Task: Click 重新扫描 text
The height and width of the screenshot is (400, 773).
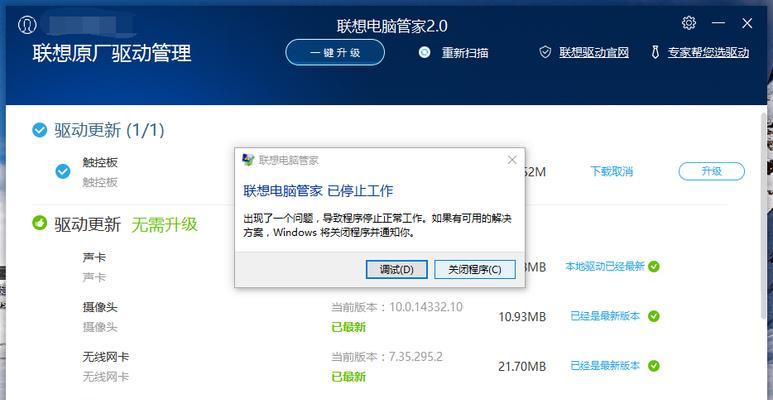Action: coord(465,52)
